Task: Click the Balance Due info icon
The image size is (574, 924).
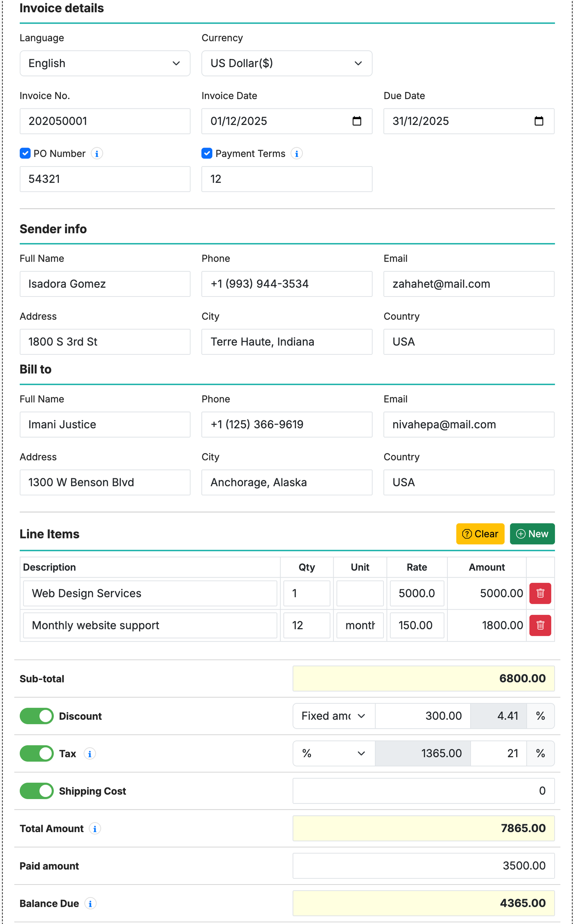Action: tap(90, 903)
